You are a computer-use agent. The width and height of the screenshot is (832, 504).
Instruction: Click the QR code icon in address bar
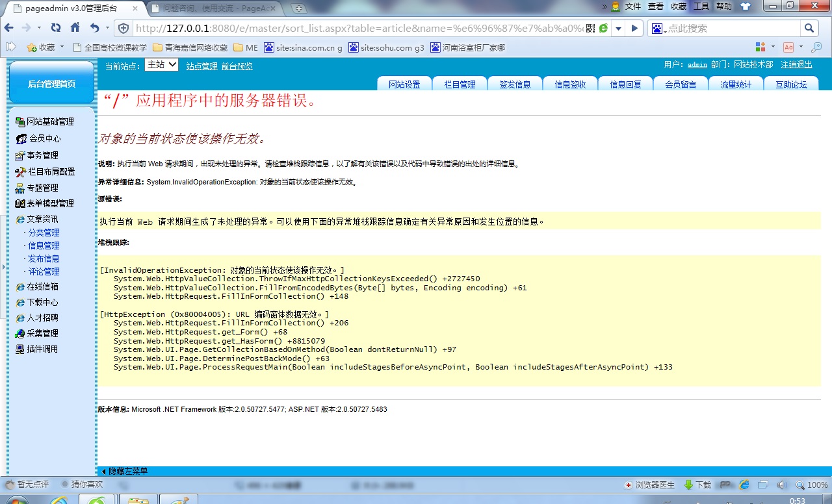(590, 29)
